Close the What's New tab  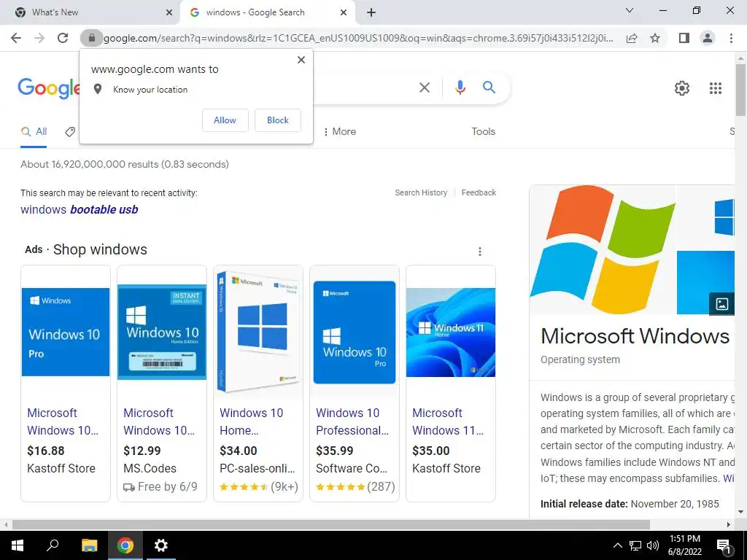(x=169, y=12)
